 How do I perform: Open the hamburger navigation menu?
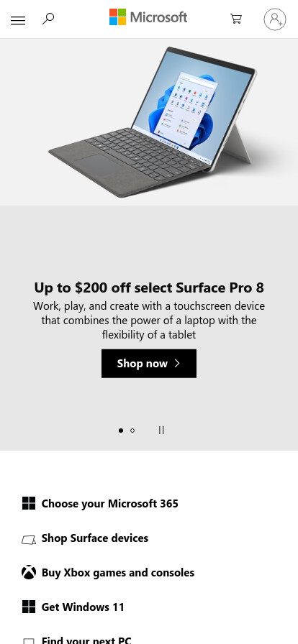point(18,20)
